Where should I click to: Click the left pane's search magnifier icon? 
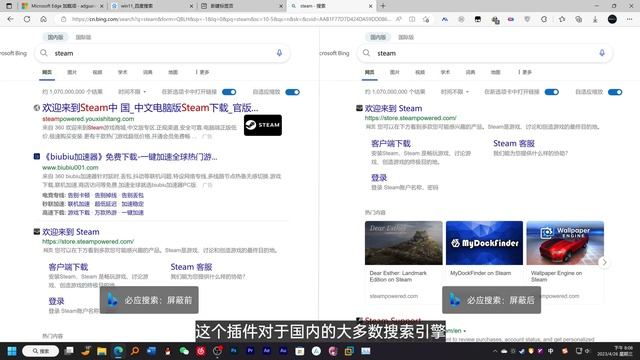(44, 53)
